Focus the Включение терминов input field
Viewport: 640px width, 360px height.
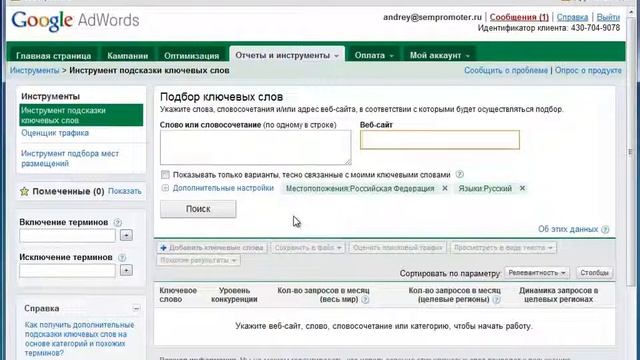pyautogui.click(x=67, y=235)
